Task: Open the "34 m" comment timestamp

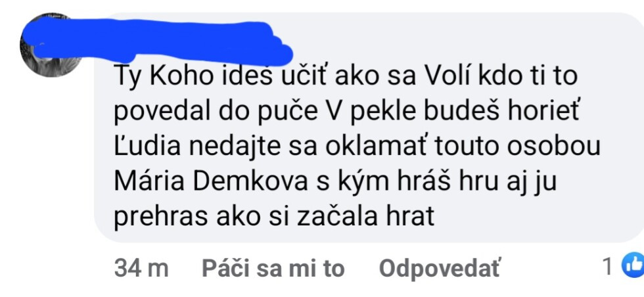Action: (141, 269)
